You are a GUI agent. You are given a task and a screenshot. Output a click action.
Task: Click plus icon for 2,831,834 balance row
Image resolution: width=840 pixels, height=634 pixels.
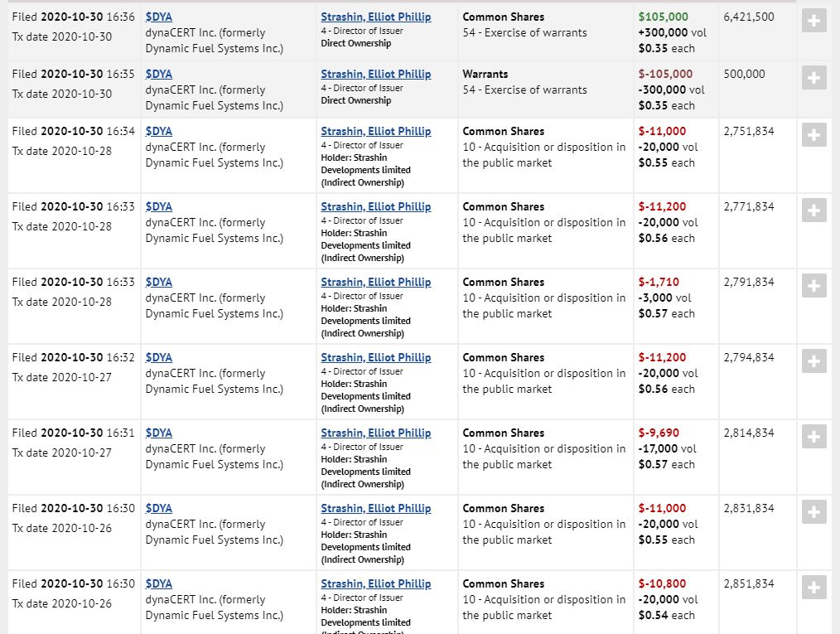pyautogui.click(x=814, y=512)
